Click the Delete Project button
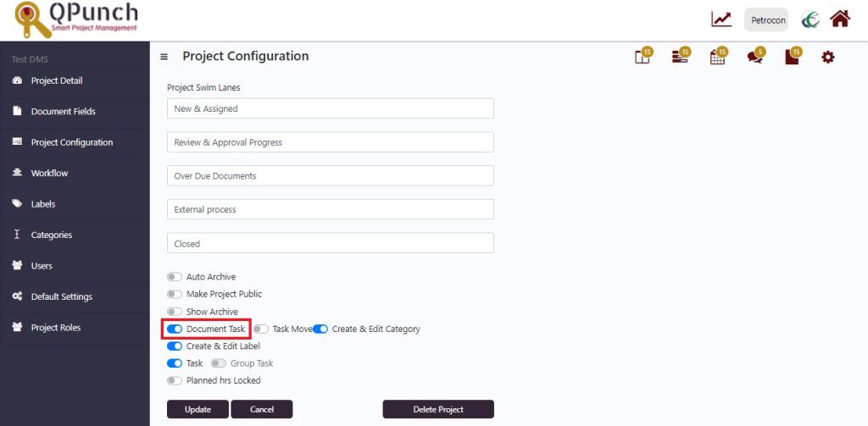This screenshot has height=426, width=868. click(x=438, y=409)
